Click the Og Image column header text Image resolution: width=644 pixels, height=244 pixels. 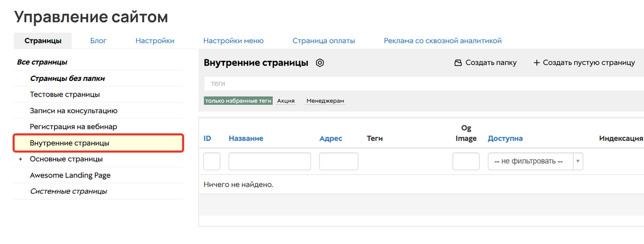click(466, 133)
